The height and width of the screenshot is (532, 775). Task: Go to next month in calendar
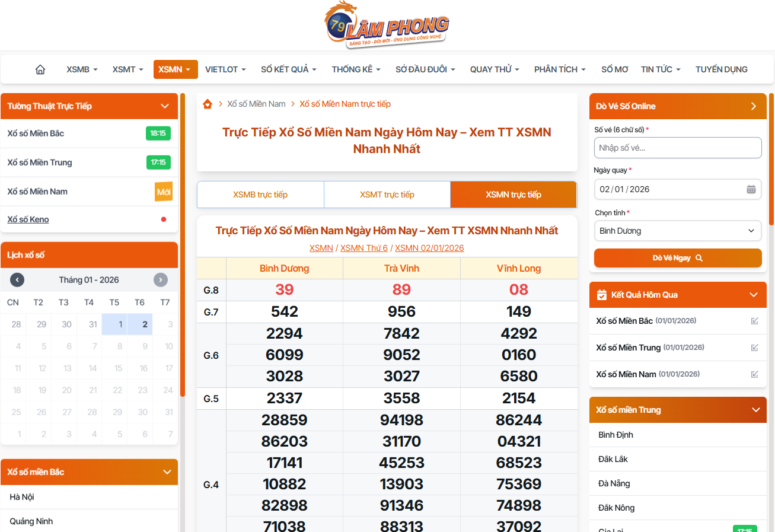[x=161, y=280]
